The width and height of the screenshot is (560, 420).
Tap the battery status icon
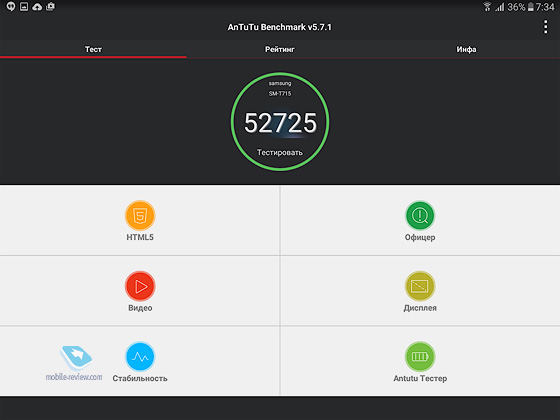(x=531, y=7)
